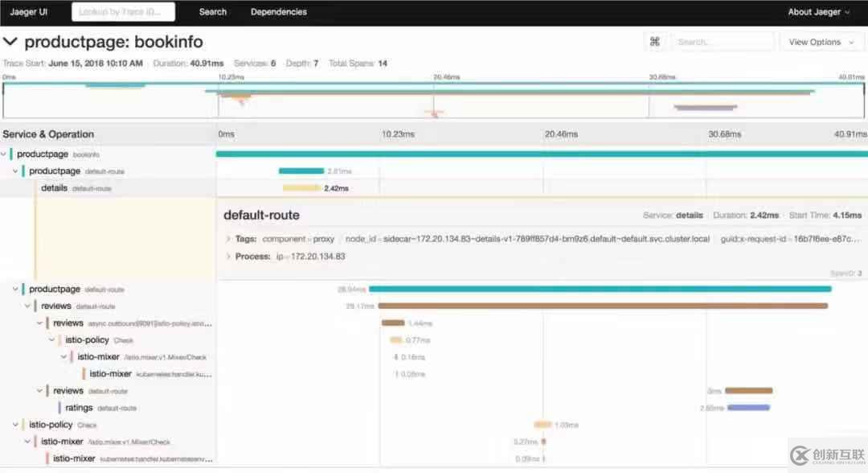This screenshot has width=868, height=473.
Task: Click the 10.23ms timeline tick label
Action: [398, 134]
